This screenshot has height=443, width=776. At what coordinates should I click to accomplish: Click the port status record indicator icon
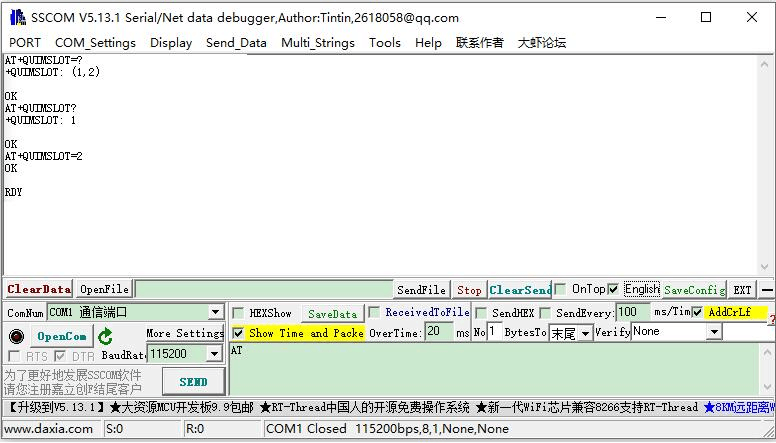point(16,336)
